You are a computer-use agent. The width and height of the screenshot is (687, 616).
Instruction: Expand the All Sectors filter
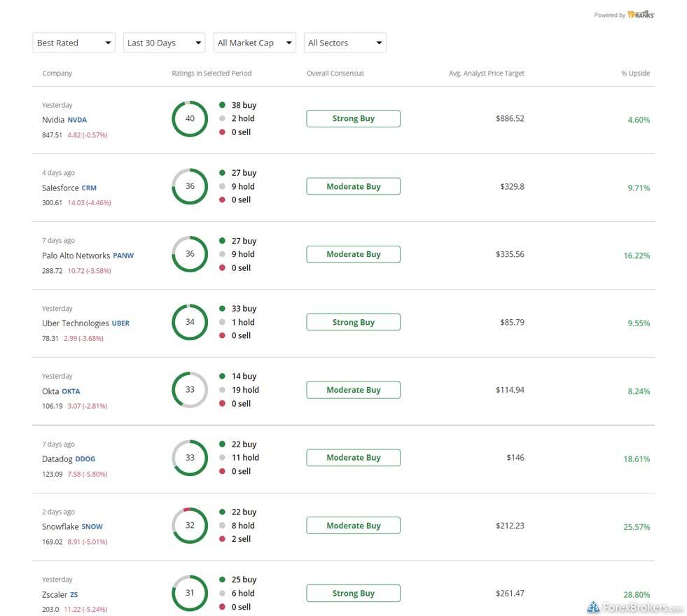[345, 43]
